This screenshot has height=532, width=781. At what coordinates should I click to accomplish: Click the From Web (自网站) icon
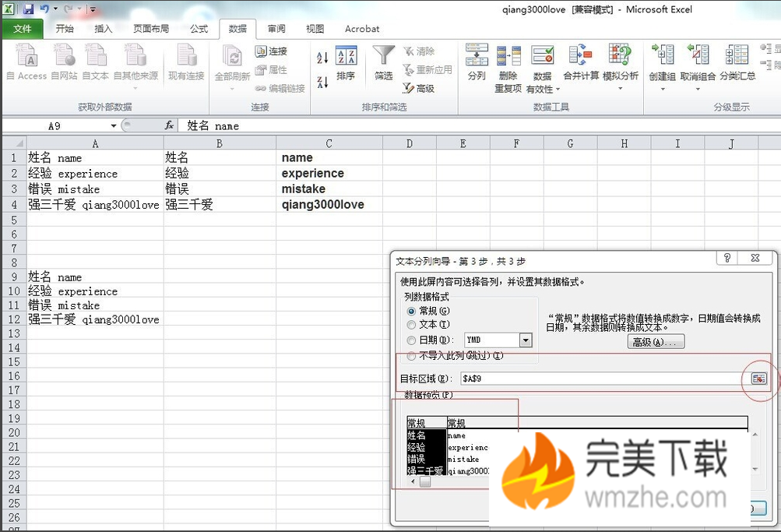tap(65, 61)
